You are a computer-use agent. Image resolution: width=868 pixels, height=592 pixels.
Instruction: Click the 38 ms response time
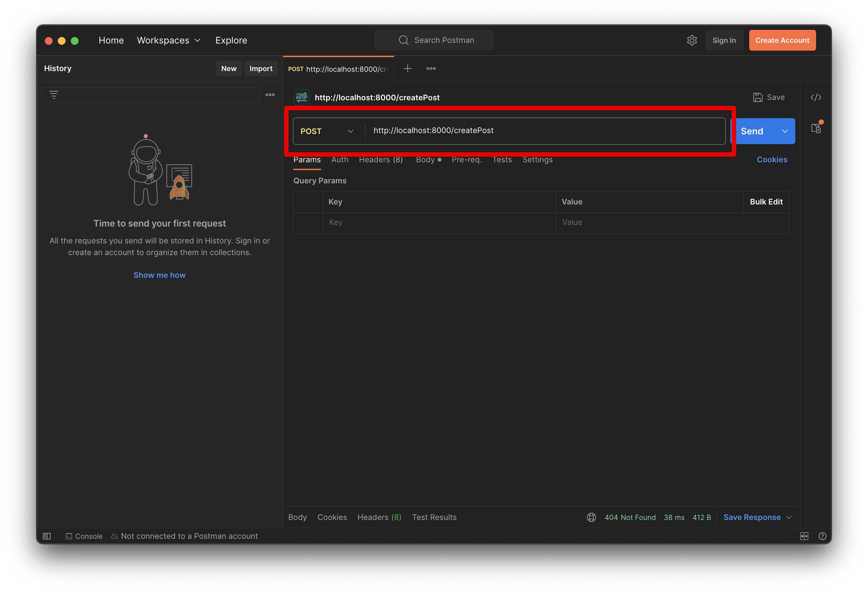pos(674,517)
